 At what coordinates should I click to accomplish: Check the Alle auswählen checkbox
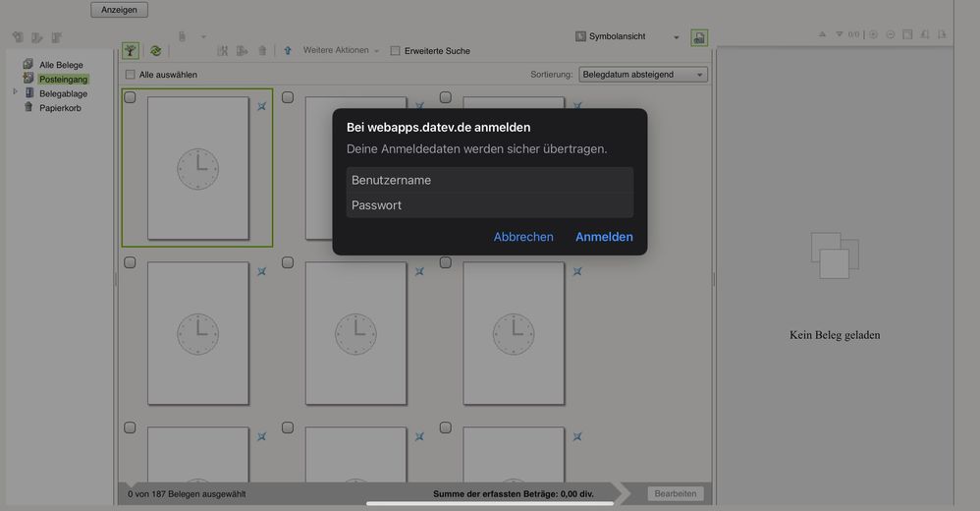pyautogui.click(x=130, y=75)
